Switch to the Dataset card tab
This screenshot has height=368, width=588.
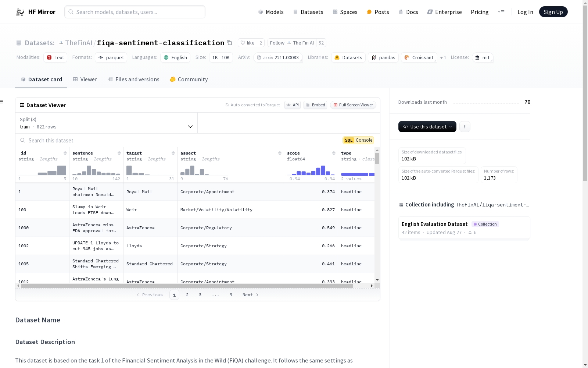pyautogui.click(x=41, y=79)
